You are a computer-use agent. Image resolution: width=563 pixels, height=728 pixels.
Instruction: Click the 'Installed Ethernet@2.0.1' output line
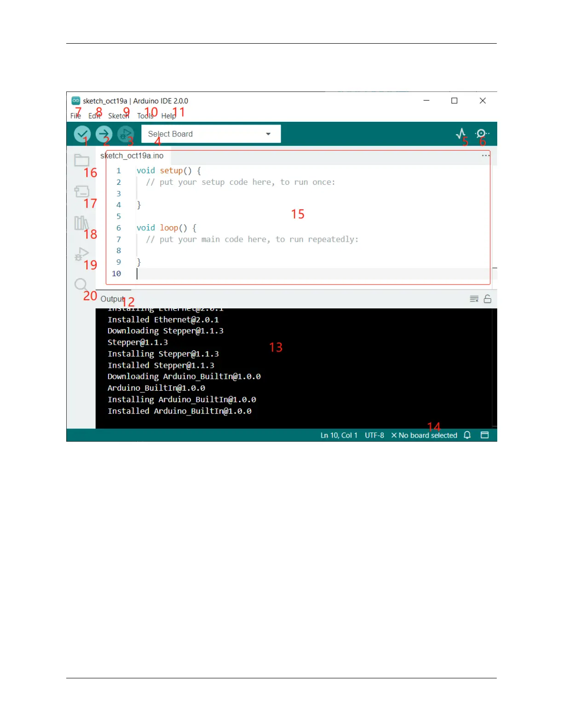tap(163, 320)
